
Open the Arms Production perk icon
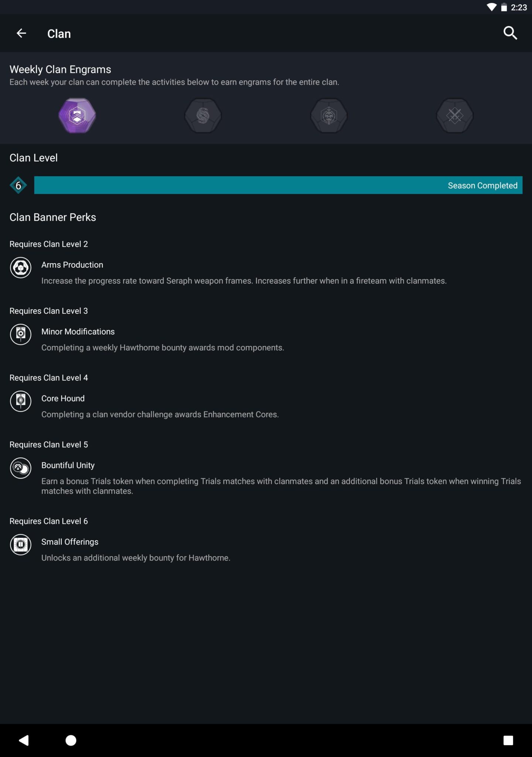coord(21,268)
